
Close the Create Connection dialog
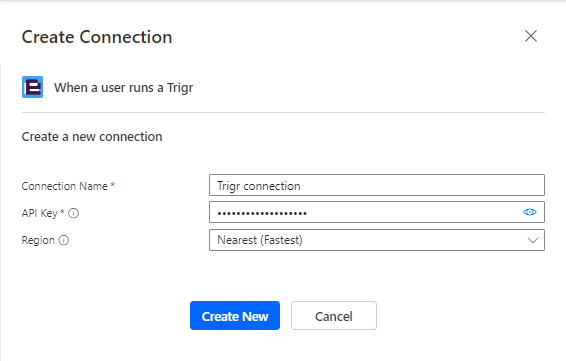pyautogui.click(x=531, y=36)
